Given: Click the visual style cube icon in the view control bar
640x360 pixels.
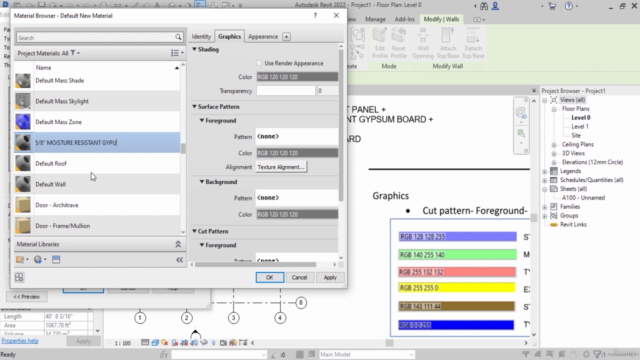Looking at the screenshot, I should tap(155, 343).
